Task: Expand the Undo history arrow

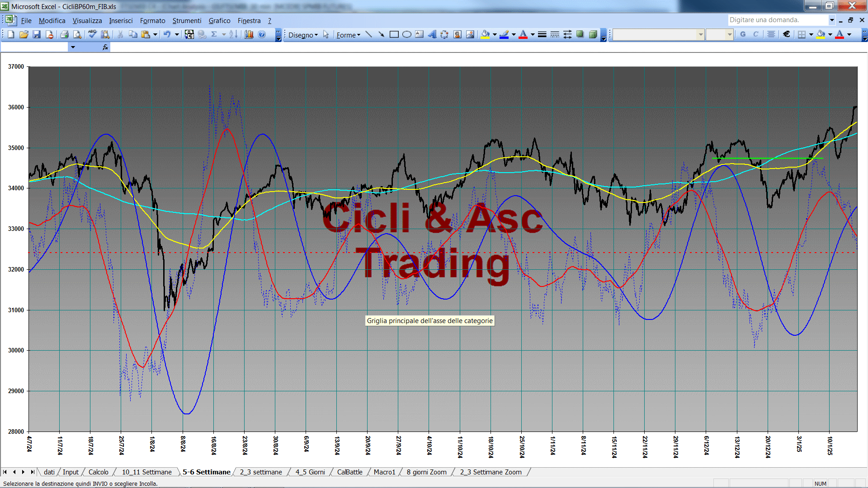Action: pyautogui.click(x=177, y=35)
